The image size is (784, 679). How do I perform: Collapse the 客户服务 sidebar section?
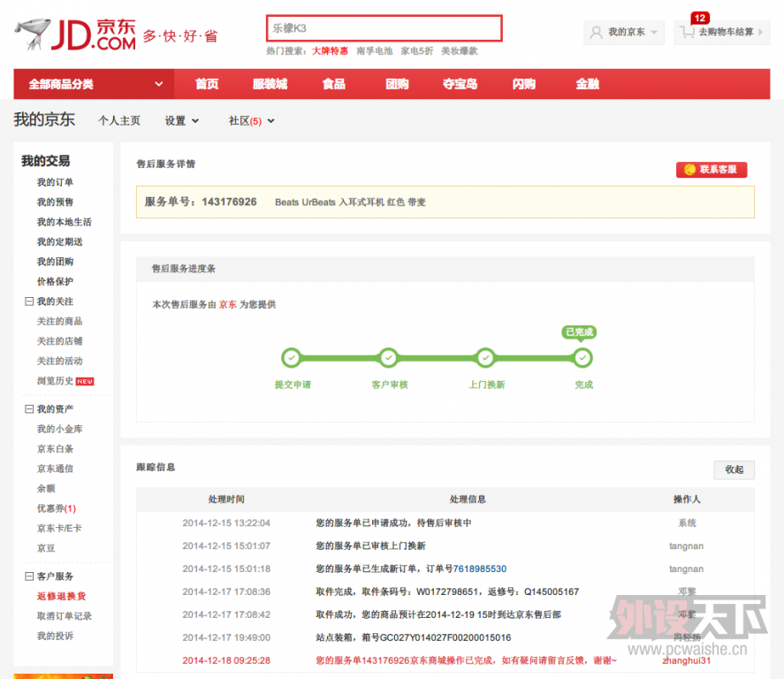pos(29,576)
